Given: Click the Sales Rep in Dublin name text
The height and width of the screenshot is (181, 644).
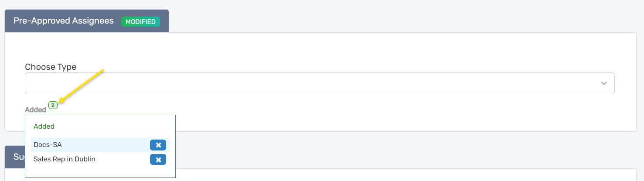Looking at the screenshot, I should (x=65, y=159).
